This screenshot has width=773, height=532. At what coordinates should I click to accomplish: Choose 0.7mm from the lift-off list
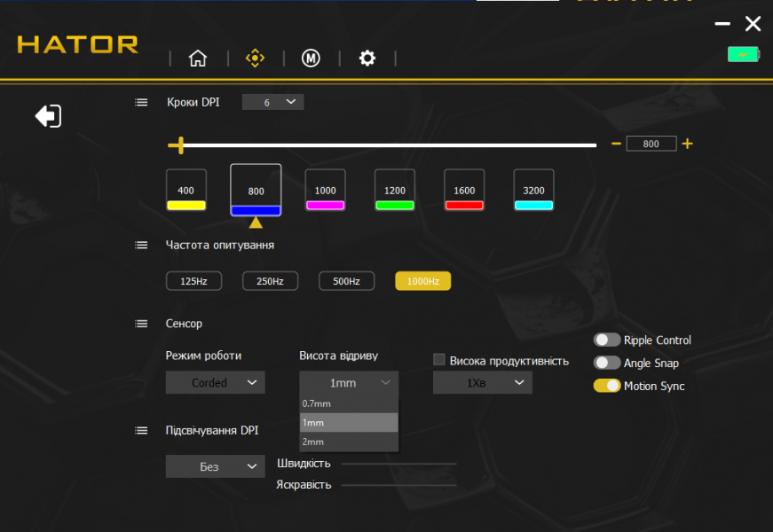349,403
